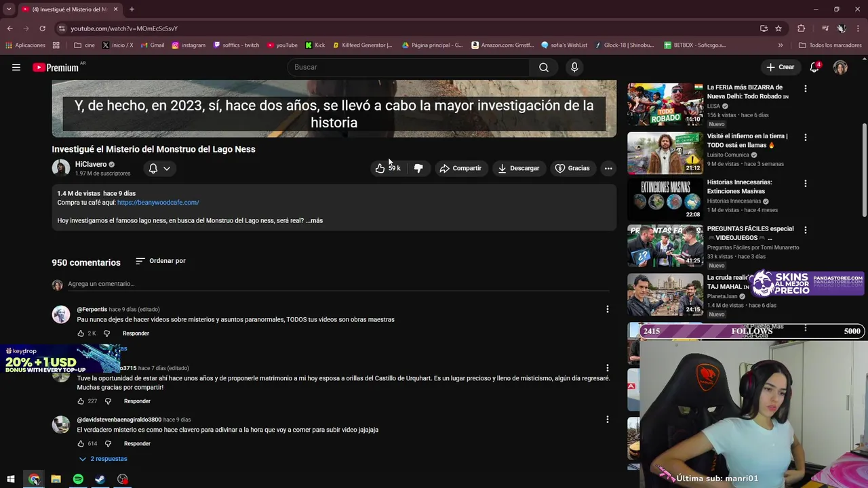
Task: Open browser extensions puzzle icon
Action: [802, 28]
